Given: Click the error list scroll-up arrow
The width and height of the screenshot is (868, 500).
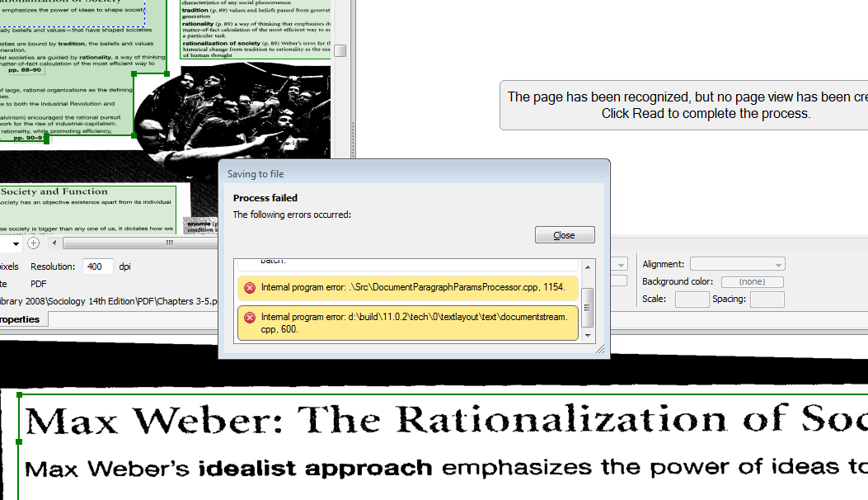Looking at the screenshot, I should pos(588,267).
